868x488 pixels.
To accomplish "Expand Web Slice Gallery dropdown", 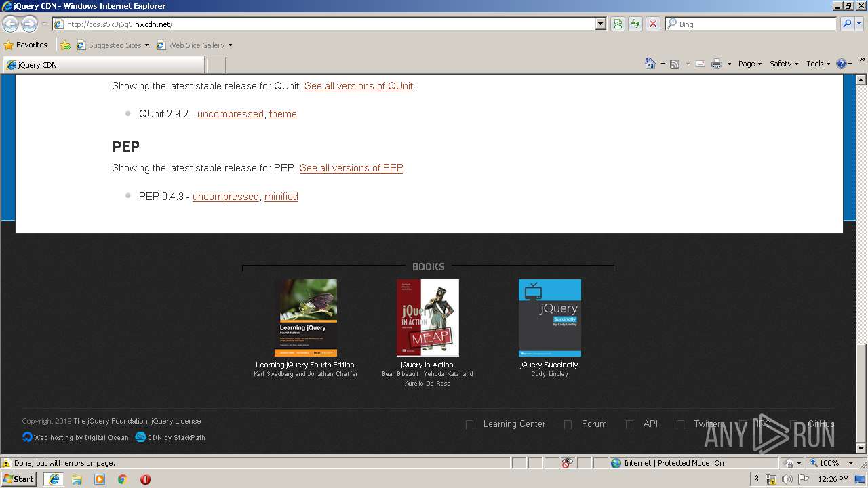I will (x=230, y=45).
